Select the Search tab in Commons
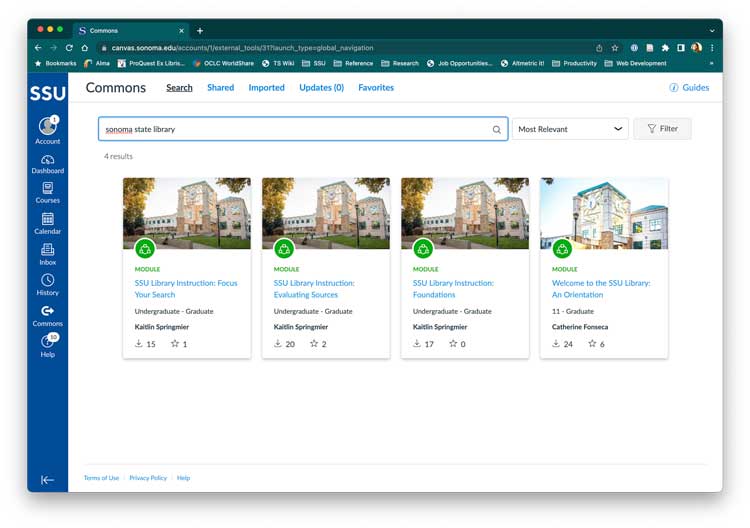Image resolution: width=750 pixels, height=528 pixels. pos(179,88)
